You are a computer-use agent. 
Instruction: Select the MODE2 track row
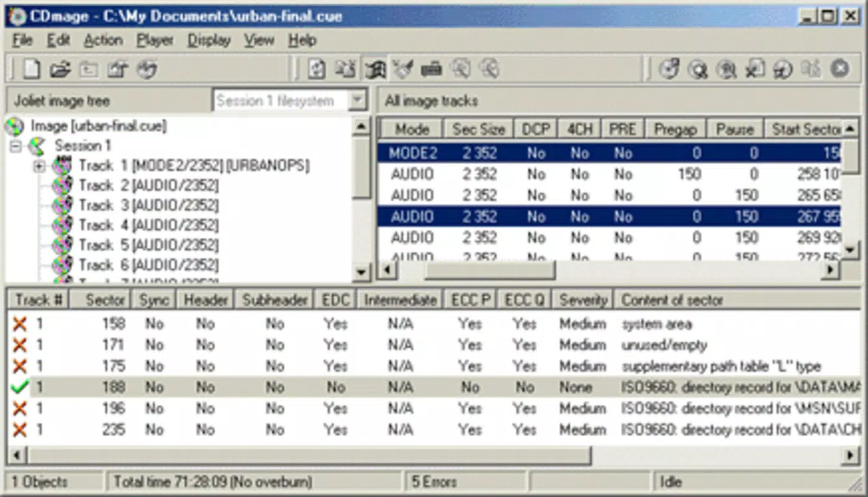pos(608,153)
